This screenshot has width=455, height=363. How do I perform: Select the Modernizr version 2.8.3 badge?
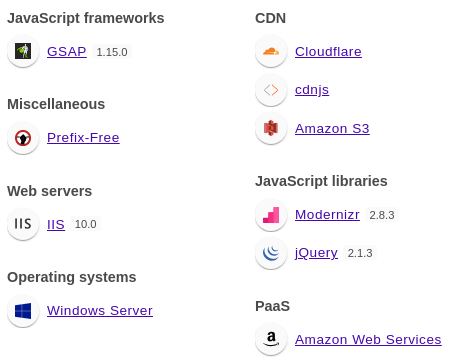click(x=382, y=215)
